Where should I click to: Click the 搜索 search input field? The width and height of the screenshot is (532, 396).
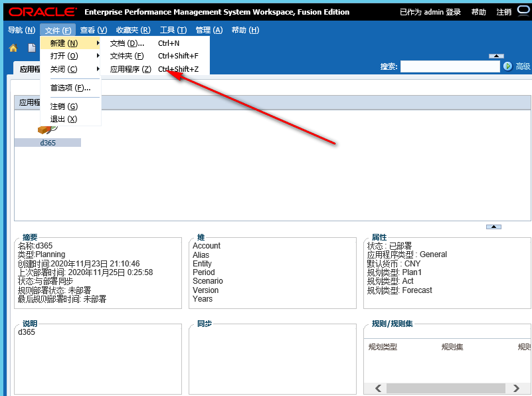[450, 66]
